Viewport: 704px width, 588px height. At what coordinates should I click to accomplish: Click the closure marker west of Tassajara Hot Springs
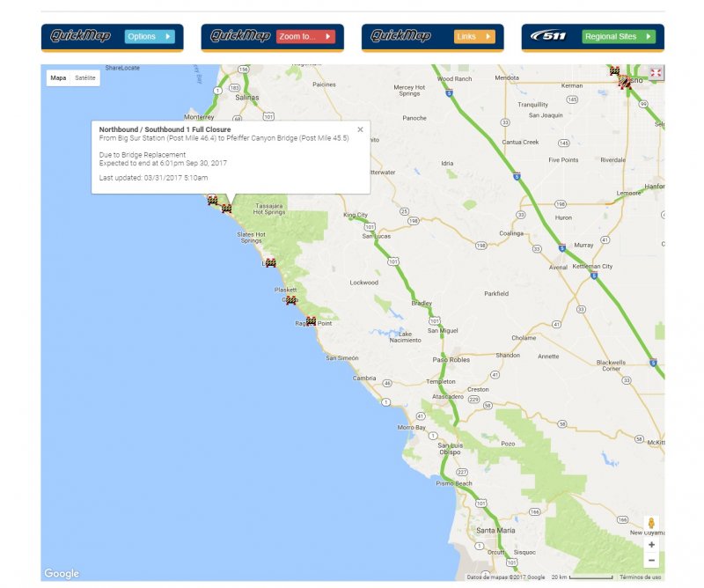pos(226,209)
